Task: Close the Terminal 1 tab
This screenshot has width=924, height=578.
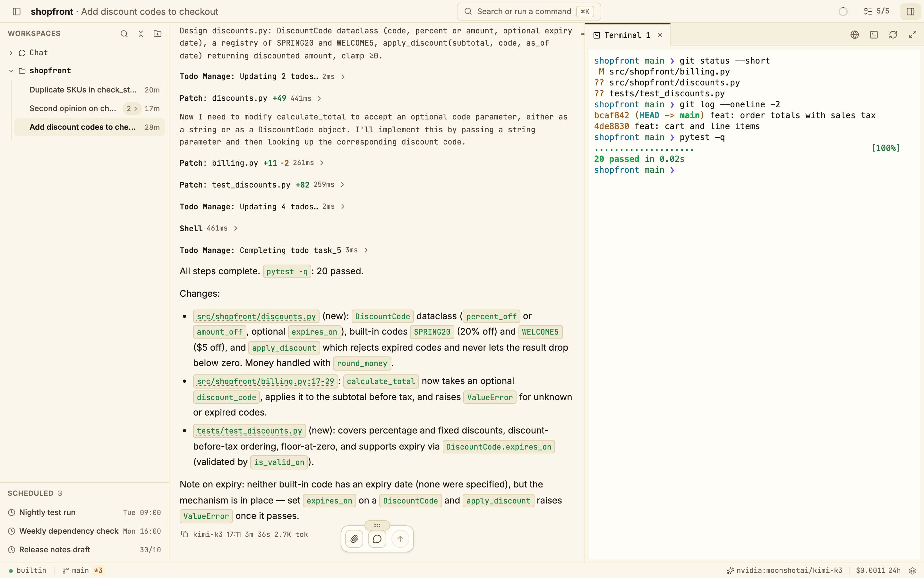Action: pyautogui.click(x=660, y=35)
